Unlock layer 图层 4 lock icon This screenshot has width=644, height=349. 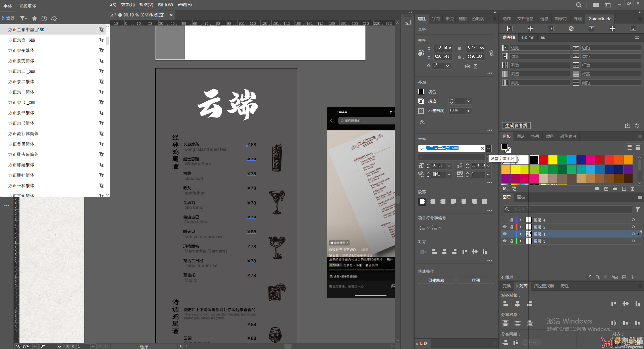(512, 220)
